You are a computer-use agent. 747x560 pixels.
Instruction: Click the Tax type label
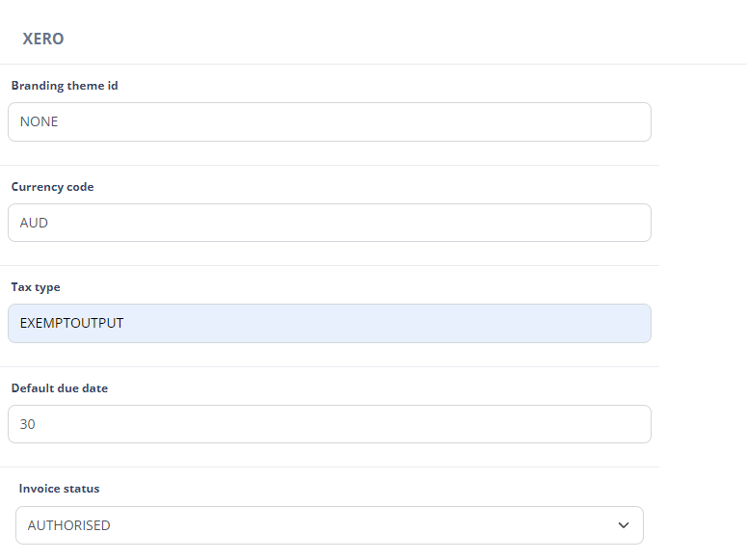click(36, 287)
